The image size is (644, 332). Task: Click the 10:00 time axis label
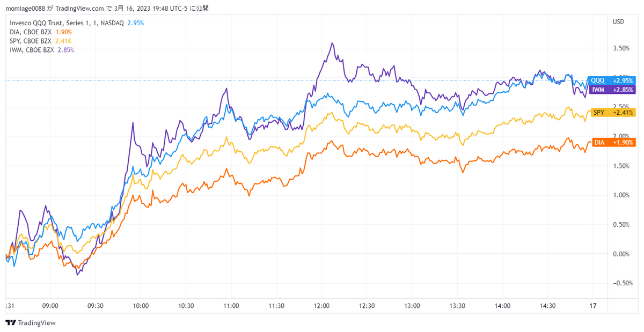(140, 306)
